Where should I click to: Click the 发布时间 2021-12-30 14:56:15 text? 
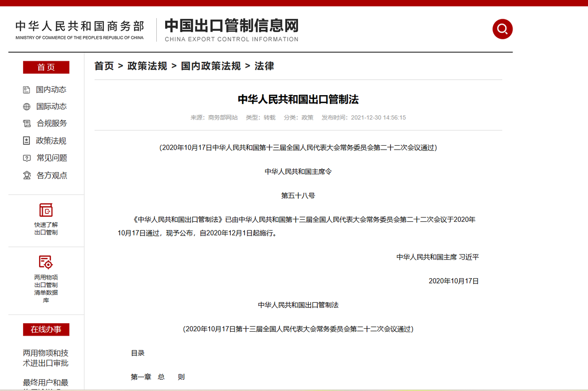364,118
